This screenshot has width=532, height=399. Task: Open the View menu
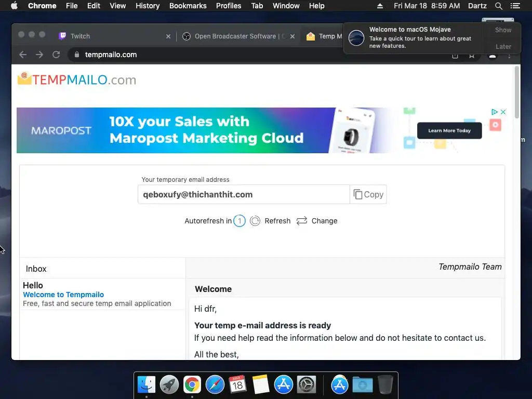click(118, 6)
